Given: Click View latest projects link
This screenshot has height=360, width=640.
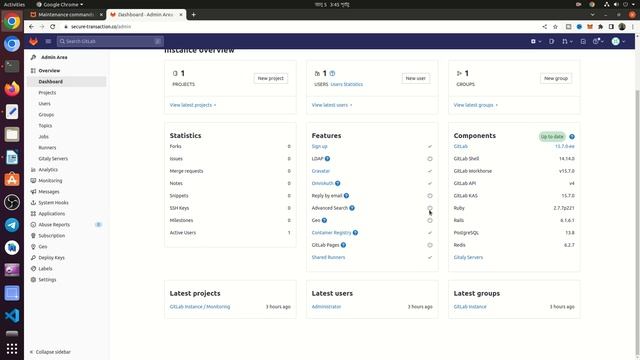Looking at the screenshot, I should point(193,105).
